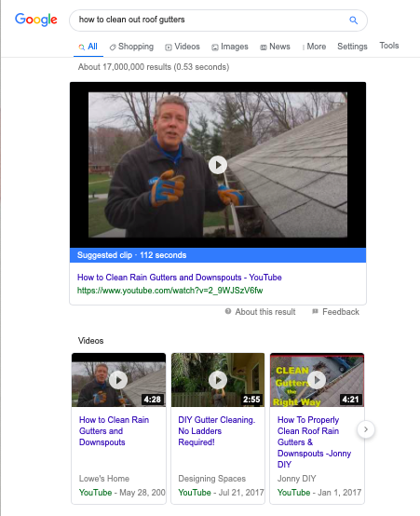Play the featured suggested clip video
The image size is (420, 516).
[218, 165]
